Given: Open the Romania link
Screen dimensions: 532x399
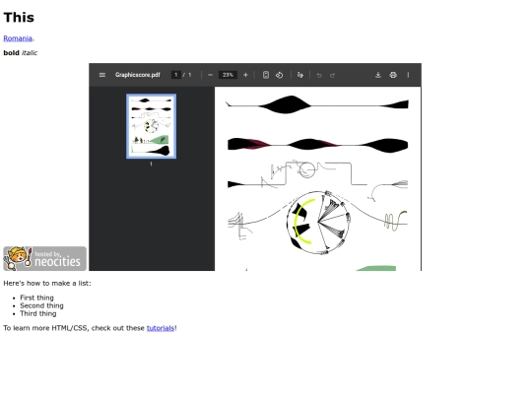Looking at the screenshot, I should pyautogui.click(x=18, y=38).
